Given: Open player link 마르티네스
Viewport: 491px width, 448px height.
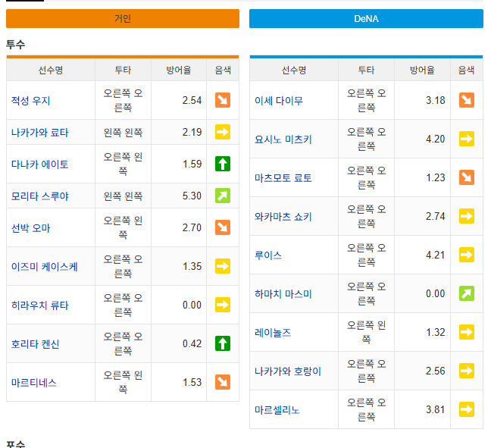Looking at the screenshot, I should (34, 383).
